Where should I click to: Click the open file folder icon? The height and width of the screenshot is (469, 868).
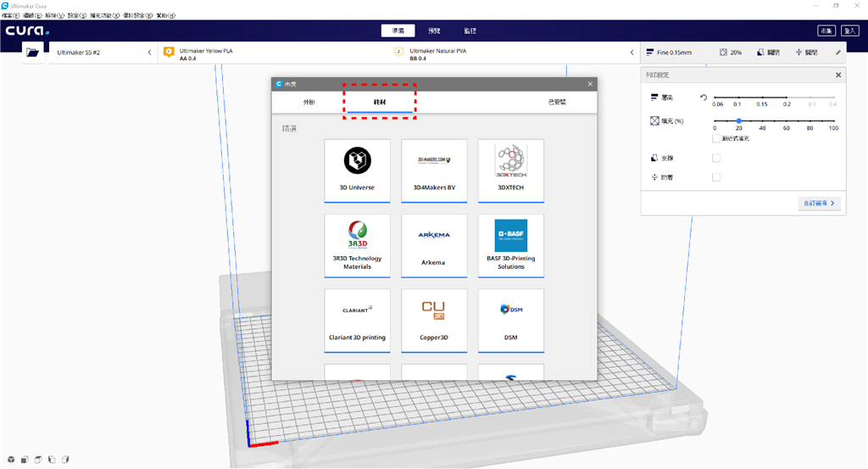(33, 53)
